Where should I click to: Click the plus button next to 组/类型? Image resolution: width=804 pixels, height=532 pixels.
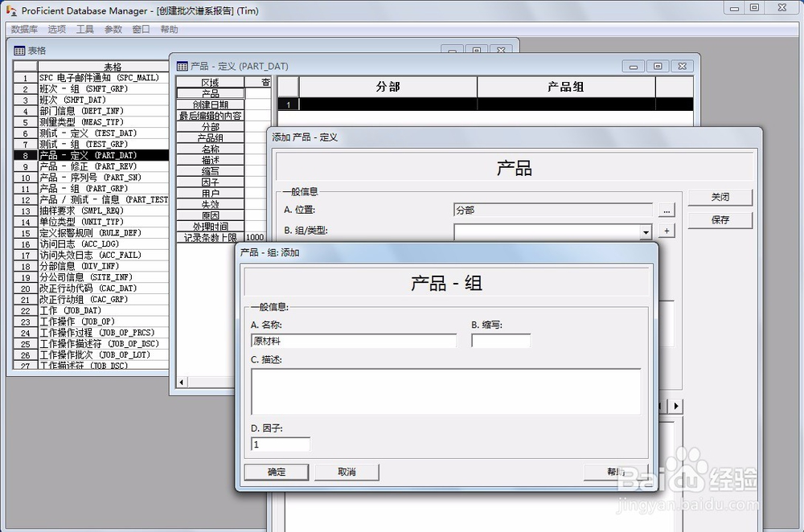point(667,231)
